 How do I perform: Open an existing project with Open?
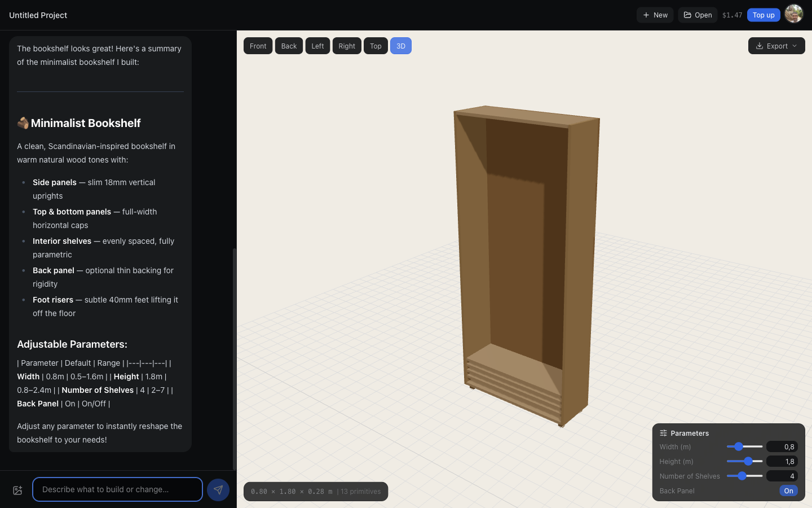698,15
